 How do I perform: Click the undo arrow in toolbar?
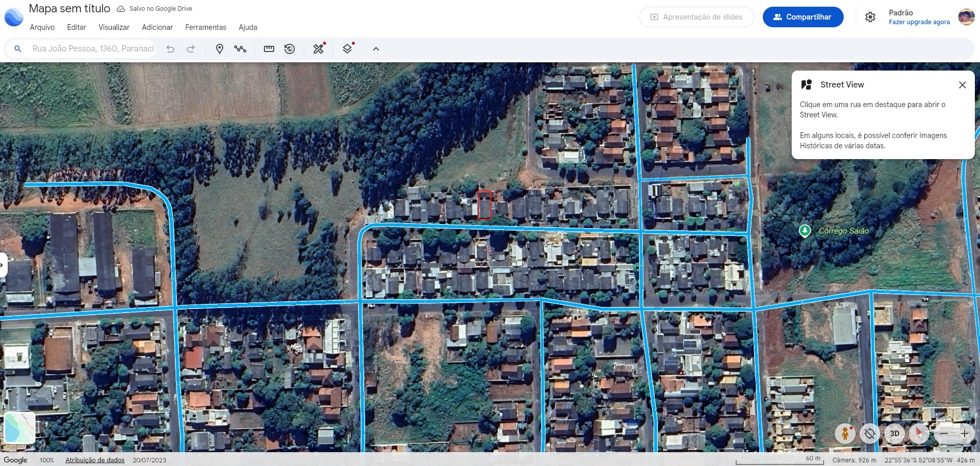click(170, 49)
